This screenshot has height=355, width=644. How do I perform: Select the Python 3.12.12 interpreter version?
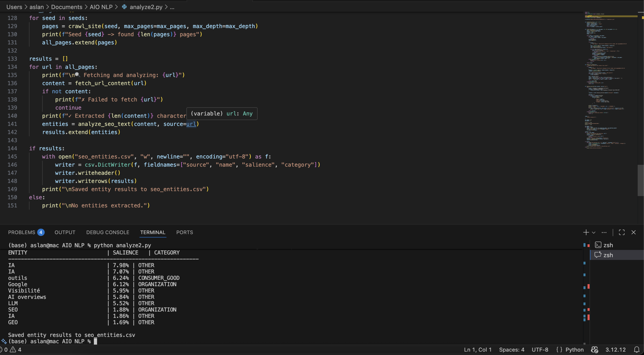pos(616,349)
